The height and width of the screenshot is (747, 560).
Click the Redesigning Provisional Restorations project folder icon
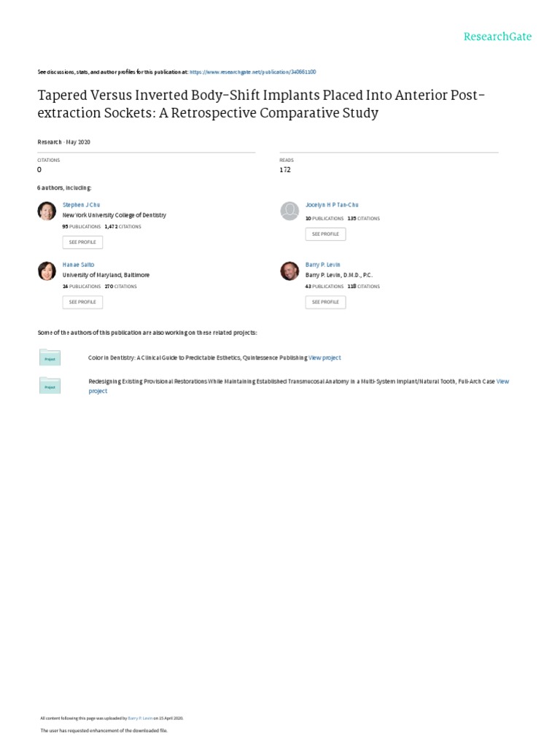50,385
